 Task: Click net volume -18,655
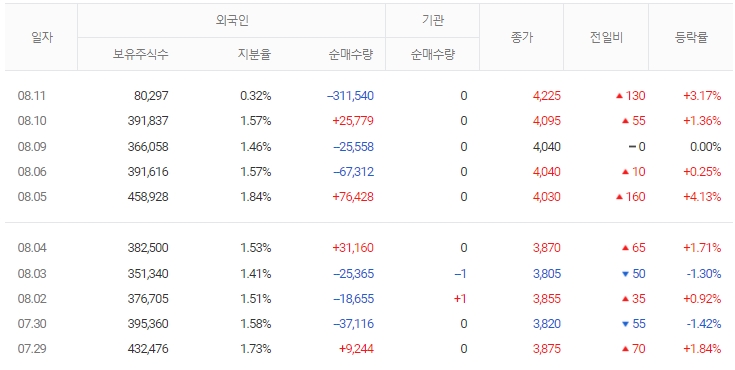tap(353, 299)
